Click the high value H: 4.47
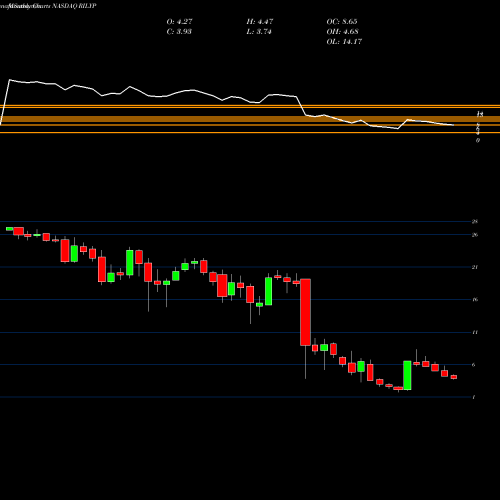 [x=260, y=22]
